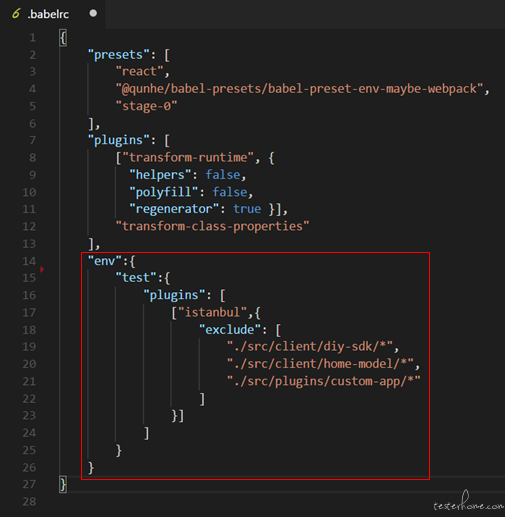The width and height of the screenshot is (505, 517).
Task: Click the "istanbul" string
Action: tap(212, 312)
